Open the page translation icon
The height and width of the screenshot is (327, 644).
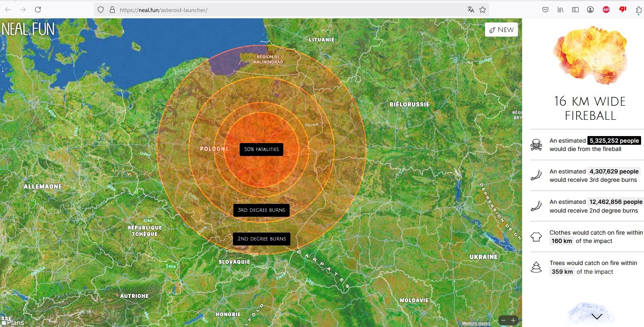471,10
